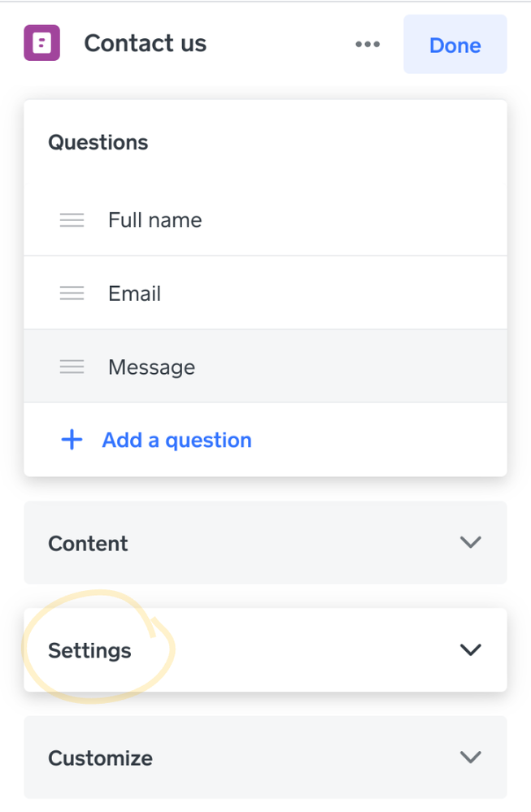Click the Contact us form title
531x812 pixels.
click(145, 43)
